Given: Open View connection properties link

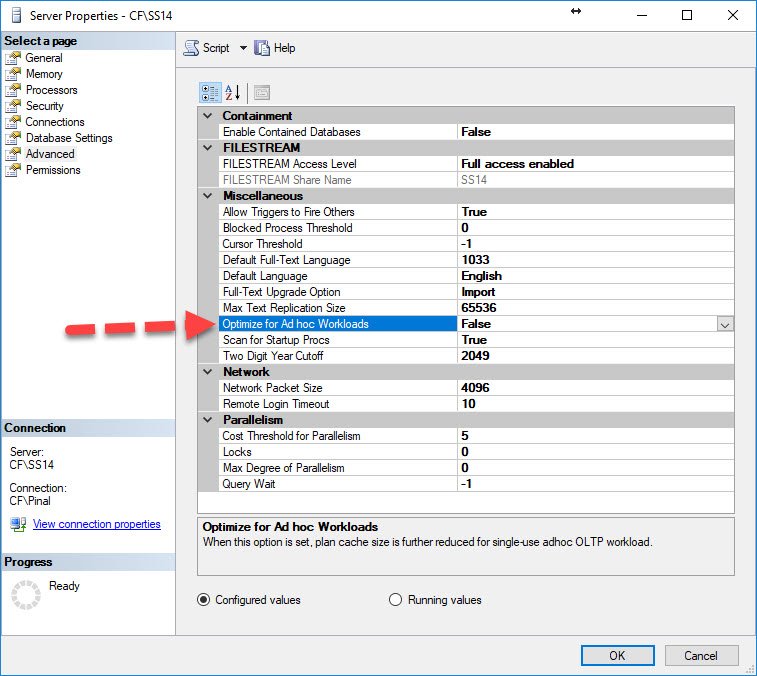Looking at the screenshot, I should click(x=97, y=524).
